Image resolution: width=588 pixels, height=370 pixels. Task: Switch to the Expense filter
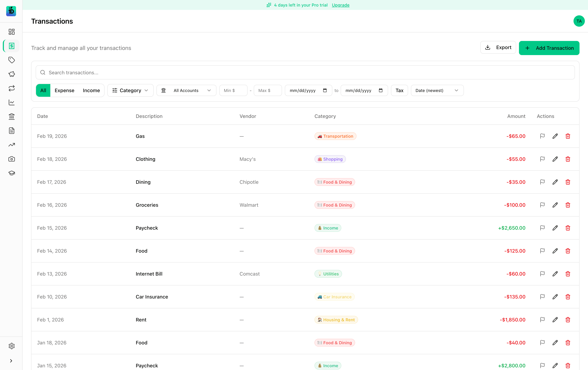[64, 90]
